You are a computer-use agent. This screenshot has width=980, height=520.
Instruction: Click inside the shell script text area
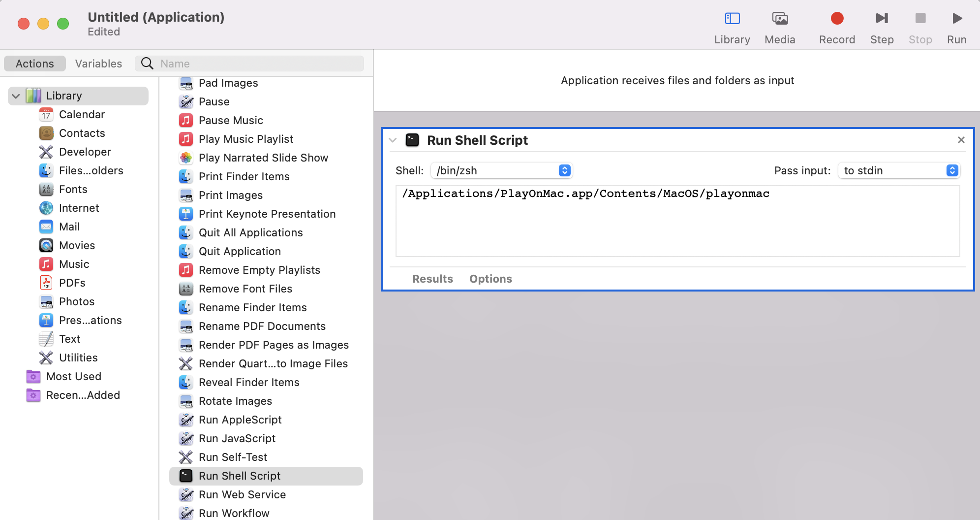pyautogui.click(x=677, y=221)
